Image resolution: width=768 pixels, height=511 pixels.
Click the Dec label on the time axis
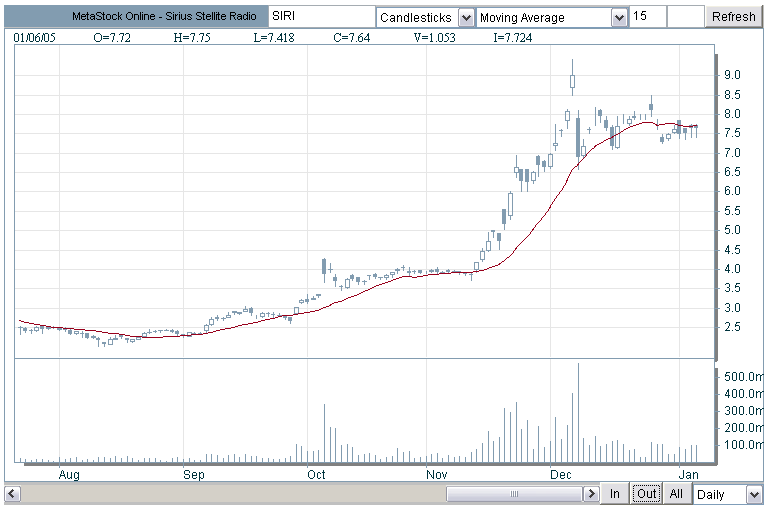[560, 475]
